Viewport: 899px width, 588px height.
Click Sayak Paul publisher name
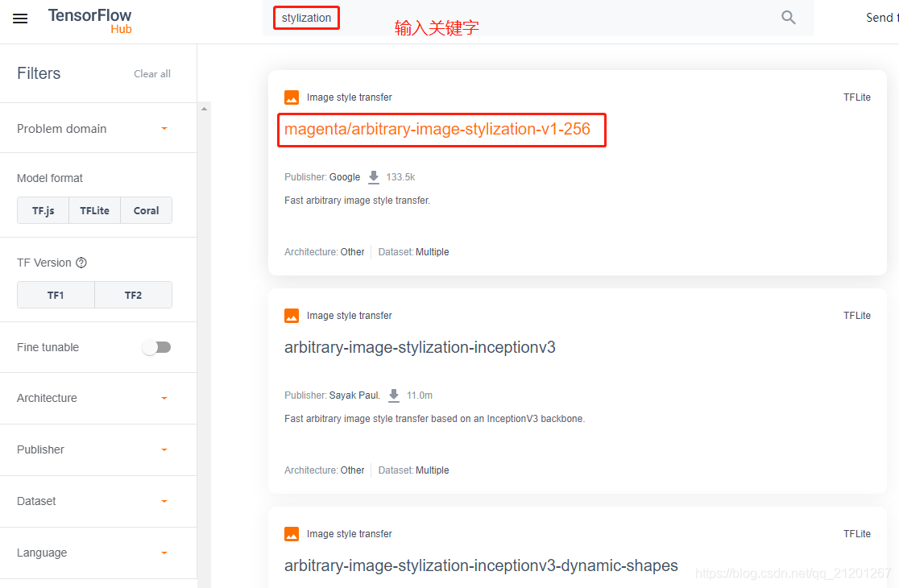tap(354, 395)
